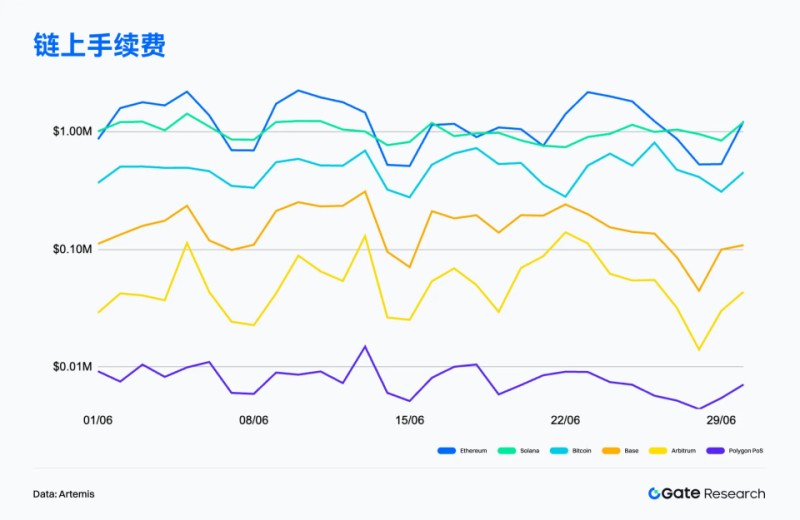Click the Gate Research logo icon
This screenshot has height=520, width=800.
coord(655,493)
